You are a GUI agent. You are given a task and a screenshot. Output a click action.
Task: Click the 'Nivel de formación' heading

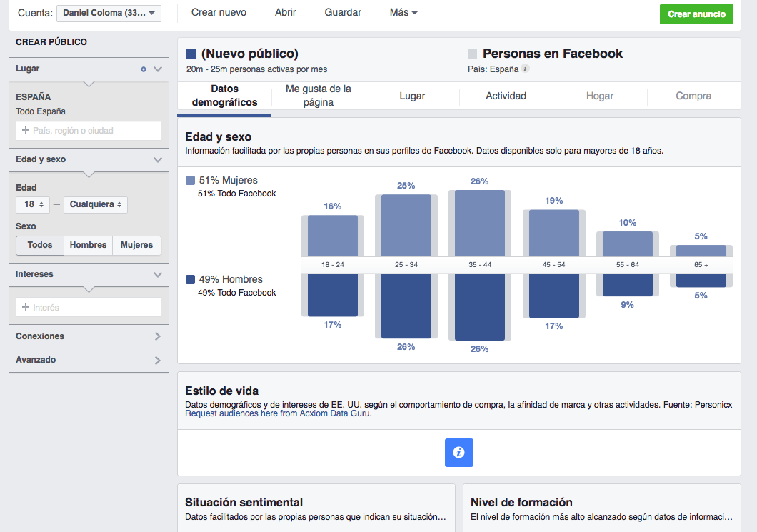click(x=521, y=502)
